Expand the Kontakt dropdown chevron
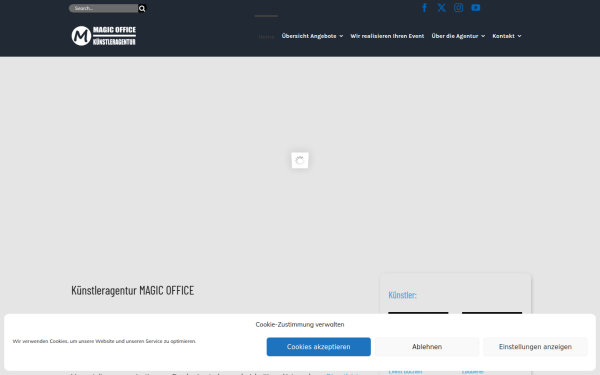 [519, 36]
